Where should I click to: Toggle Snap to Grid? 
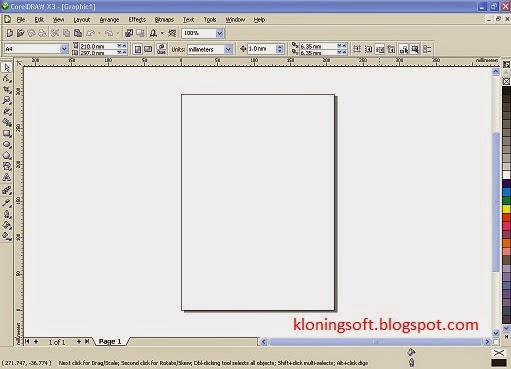pos(357,49)
